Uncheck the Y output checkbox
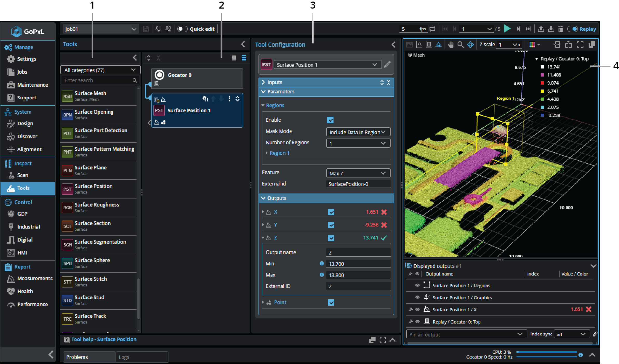Viewport: 619px width, 364px height. pyautogui.click(x=331, y=225)
